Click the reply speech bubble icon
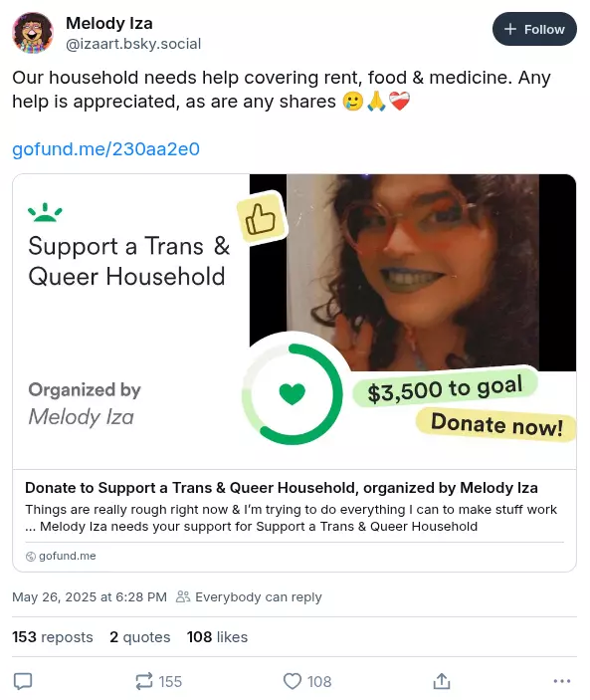The height and width of the screenshot is (700, 590). click(23, 681)
